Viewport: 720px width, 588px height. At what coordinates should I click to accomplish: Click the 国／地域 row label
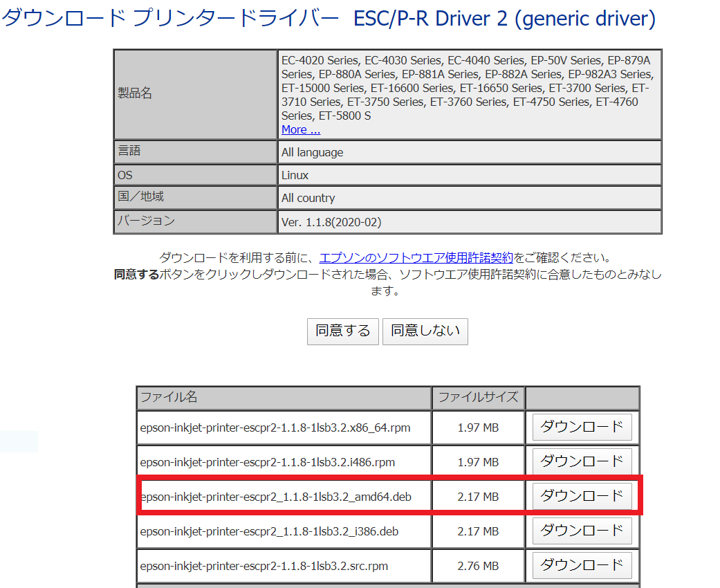pos(140,196)
